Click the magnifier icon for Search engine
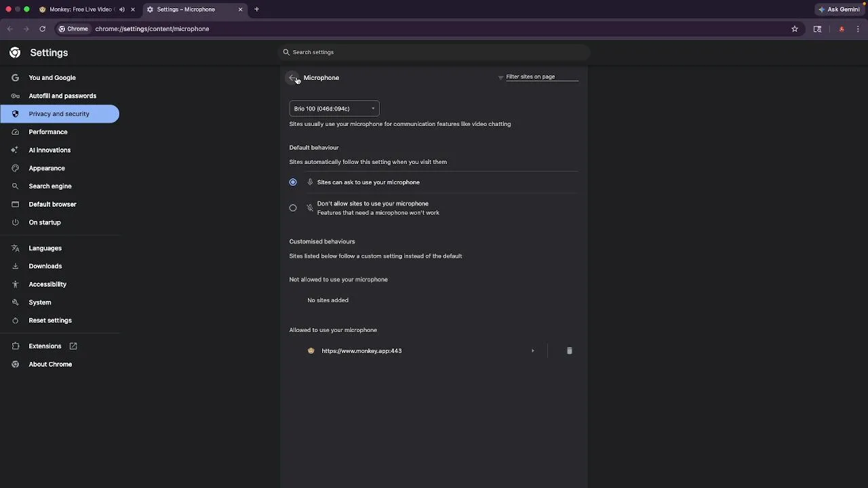The width and height of the screenshot is (868, 488). pyautogui.click(x=15, y=186)
